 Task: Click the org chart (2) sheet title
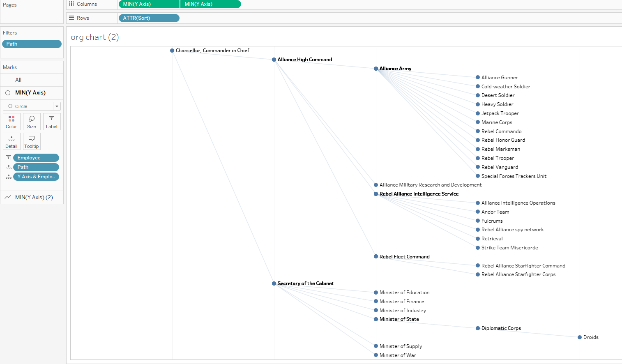94,37
